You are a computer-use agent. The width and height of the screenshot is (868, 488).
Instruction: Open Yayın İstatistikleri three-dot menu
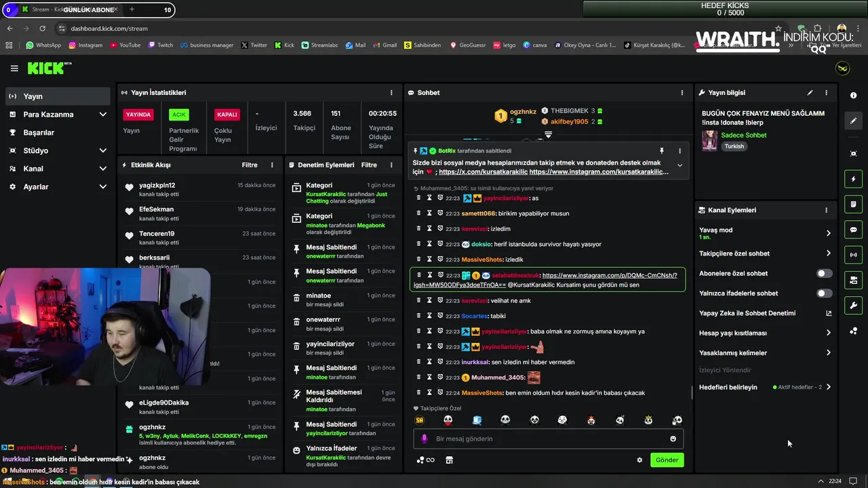pos(391,93)
